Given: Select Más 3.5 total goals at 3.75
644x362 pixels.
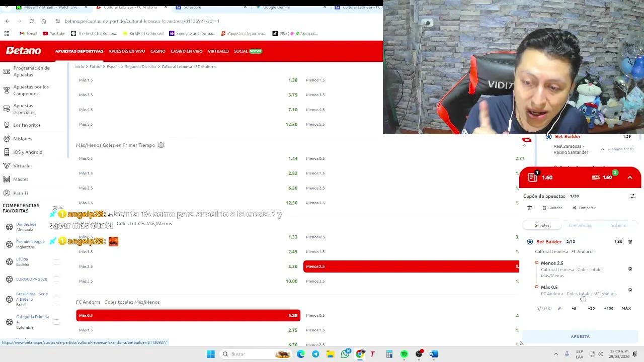Looking at the screenshot, I should pyautogui.click(x=188, y=95).
